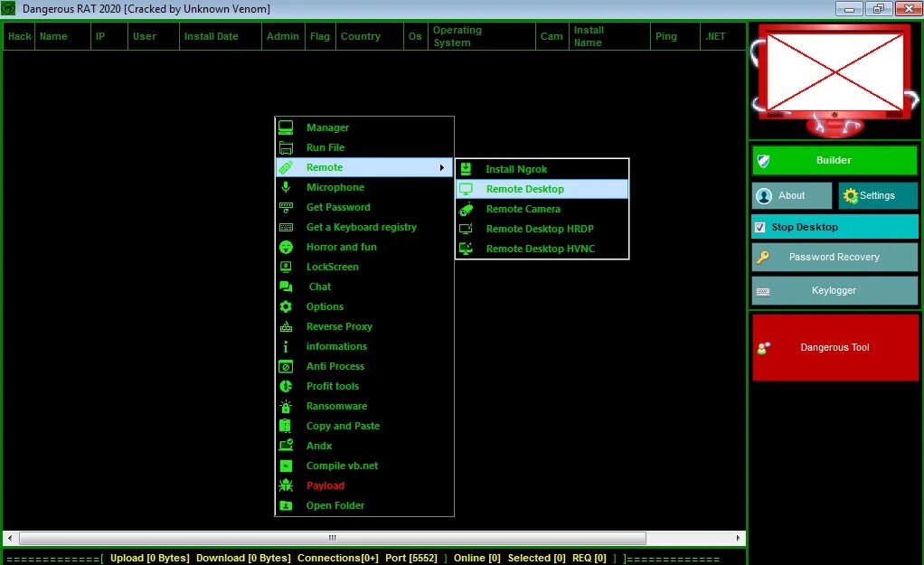Click the Andx laptop icon
The width and height of the screenshot is (924, 565).
[x=286, y=446]
